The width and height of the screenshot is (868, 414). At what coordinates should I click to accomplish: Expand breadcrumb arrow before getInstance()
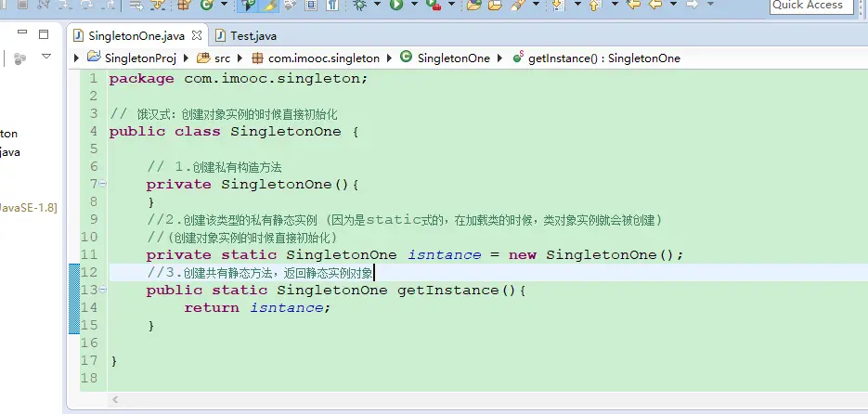tap(500, 58)
